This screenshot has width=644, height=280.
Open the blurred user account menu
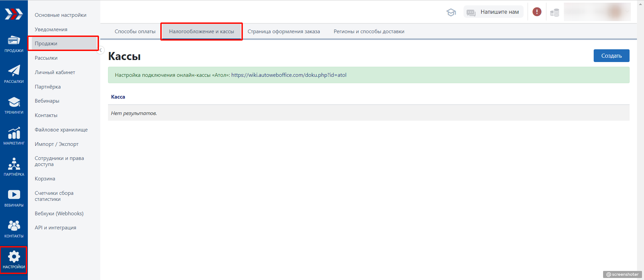[x=597, y=12]
